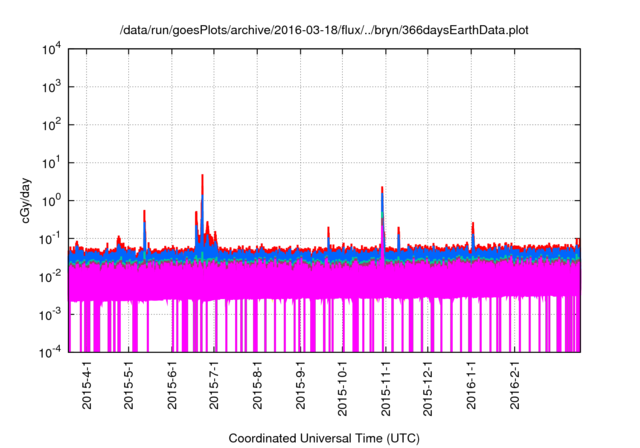Select the 2015-4-1 date tick label

point(86,387)
